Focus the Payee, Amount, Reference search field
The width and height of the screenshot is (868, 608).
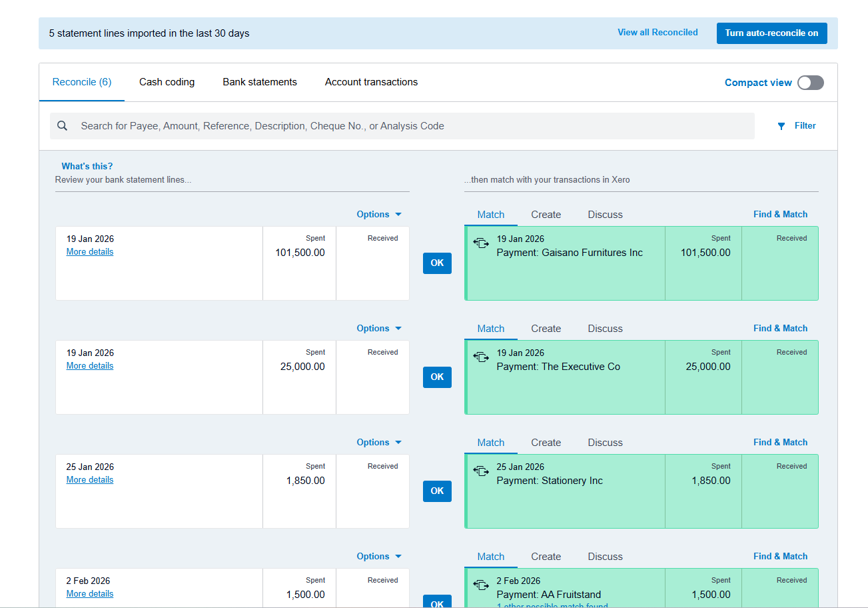click(x=402, y=126)
